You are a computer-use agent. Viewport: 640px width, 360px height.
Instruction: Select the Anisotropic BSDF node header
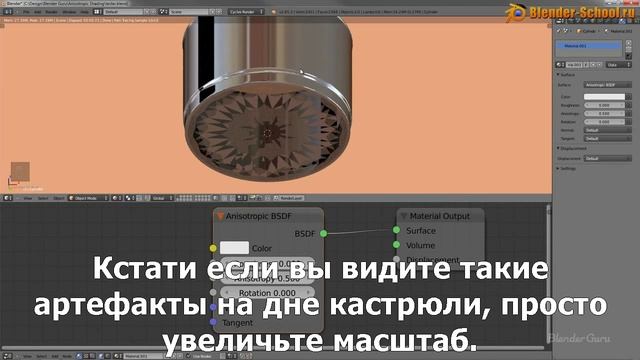[x=269, y=216]
